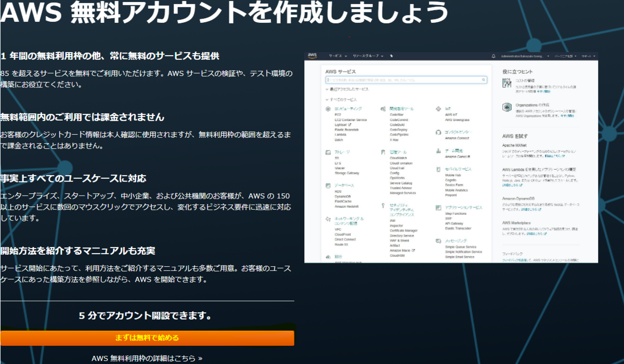Viewport: 624px width, 364px height.
Task: Click the コストの管理 hint icon
Action: click(x=507, y=83)
